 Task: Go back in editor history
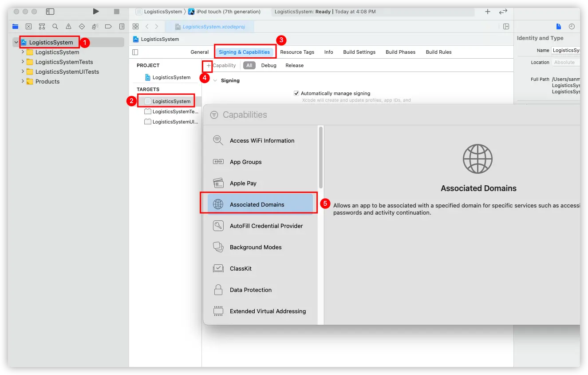pyautogui.click(x=147, y=27)
